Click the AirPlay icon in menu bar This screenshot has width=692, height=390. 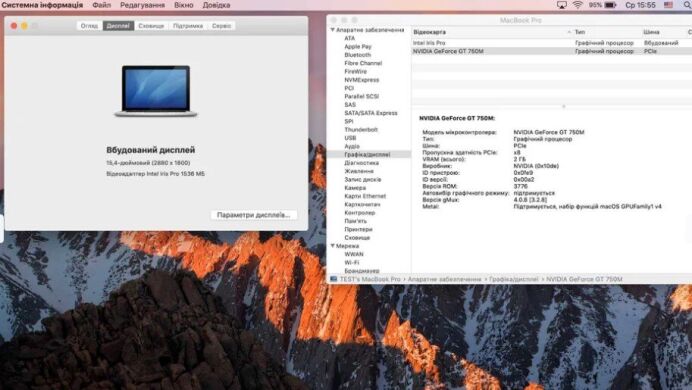pos(561,5)
